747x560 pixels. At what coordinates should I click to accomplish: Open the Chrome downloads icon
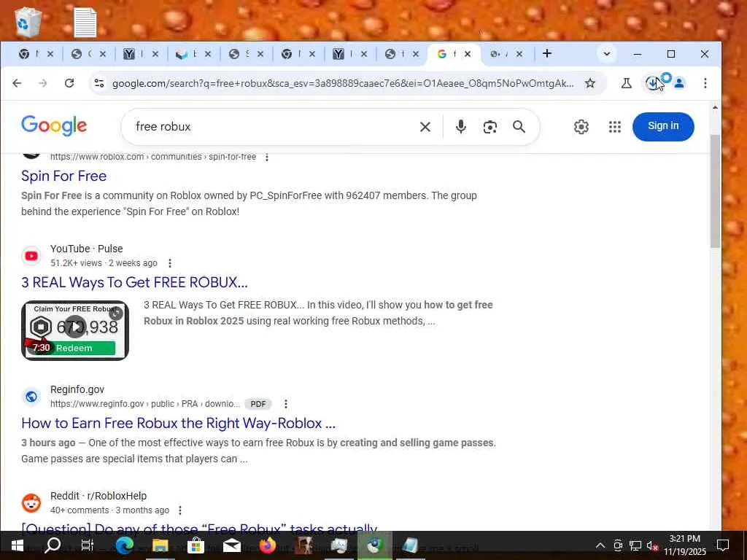pyautogui.click(x=652, y=83)
